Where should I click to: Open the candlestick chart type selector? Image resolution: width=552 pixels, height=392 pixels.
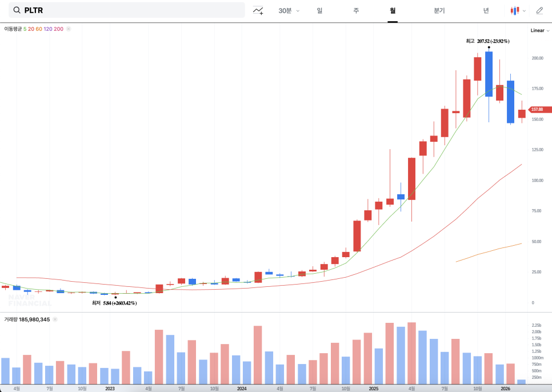click(x=515, y=10)
